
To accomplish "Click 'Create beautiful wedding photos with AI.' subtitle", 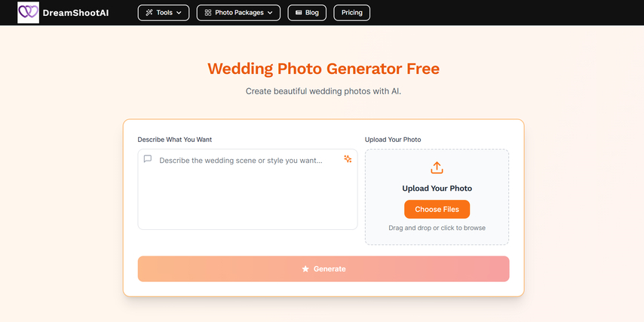I will [324, 91].
